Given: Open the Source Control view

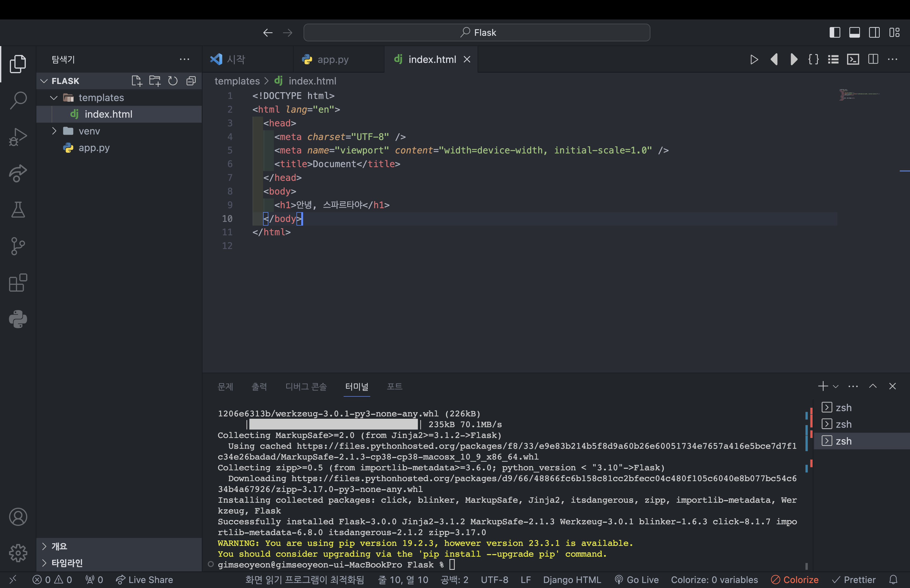Looking at the screenshot, I should 18,246.
